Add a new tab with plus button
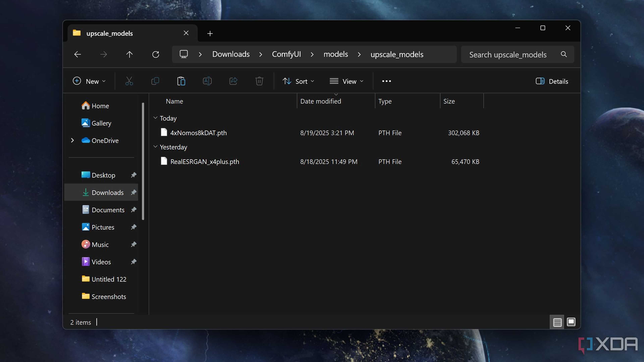Viewport: 644px width, 362px height. coord(210,34)
